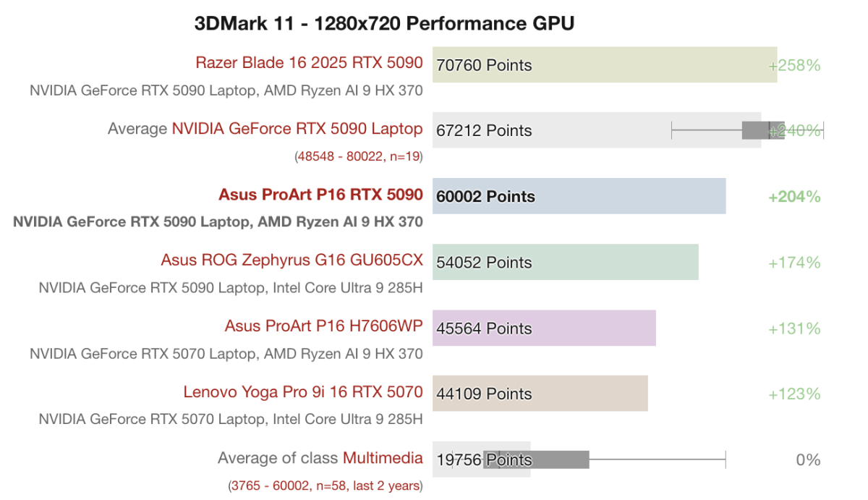
Task: Open the Asus ROG Zephyrus G16 GU605CX link
Action: [292, 260]
